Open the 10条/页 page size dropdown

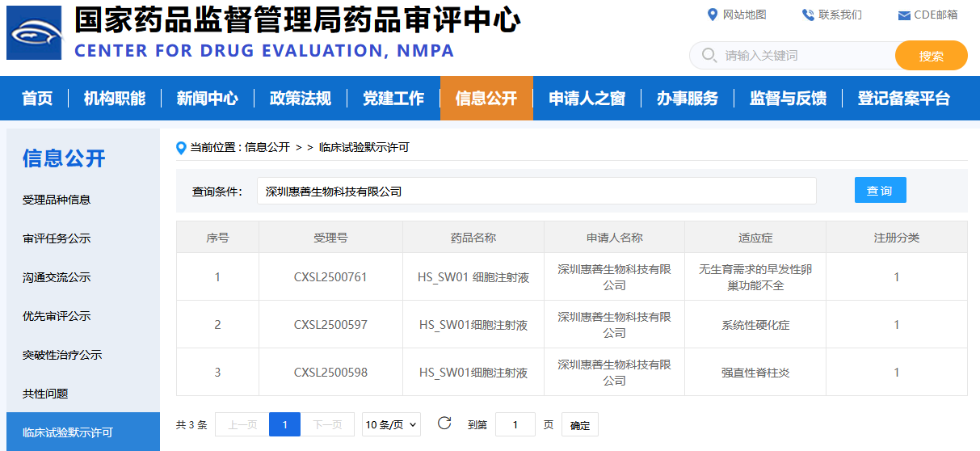(x=391, y=424)
